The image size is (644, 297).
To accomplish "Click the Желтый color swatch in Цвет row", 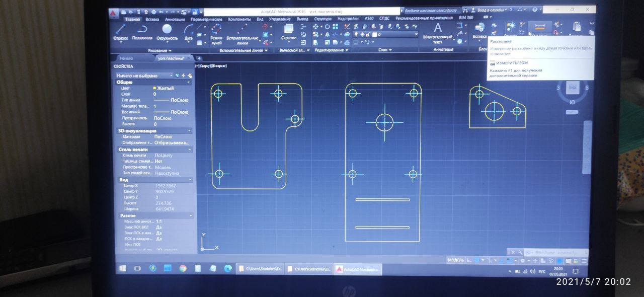I will [x=155, y=88].
